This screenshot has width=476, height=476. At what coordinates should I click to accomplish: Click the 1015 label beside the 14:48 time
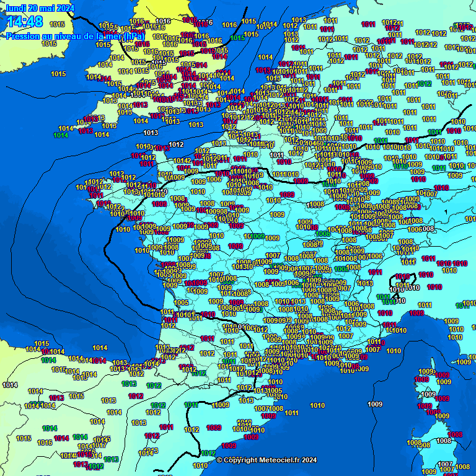pos(58,24)
